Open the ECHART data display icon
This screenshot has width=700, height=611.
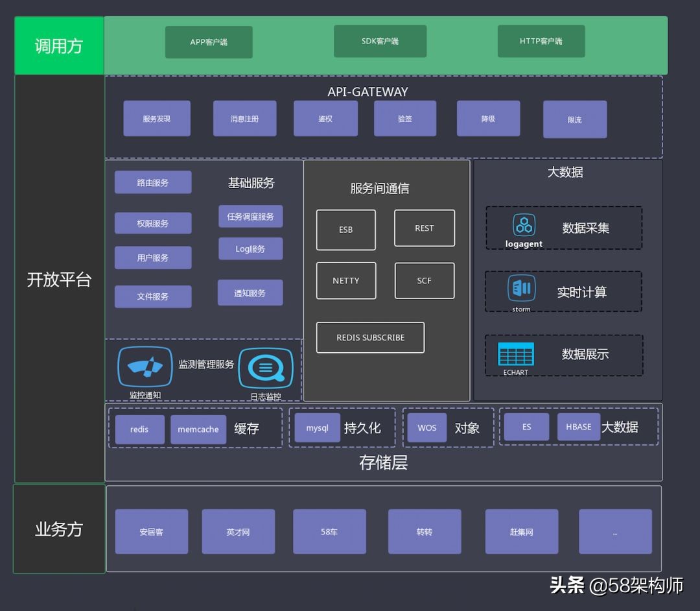click(515, 353)
